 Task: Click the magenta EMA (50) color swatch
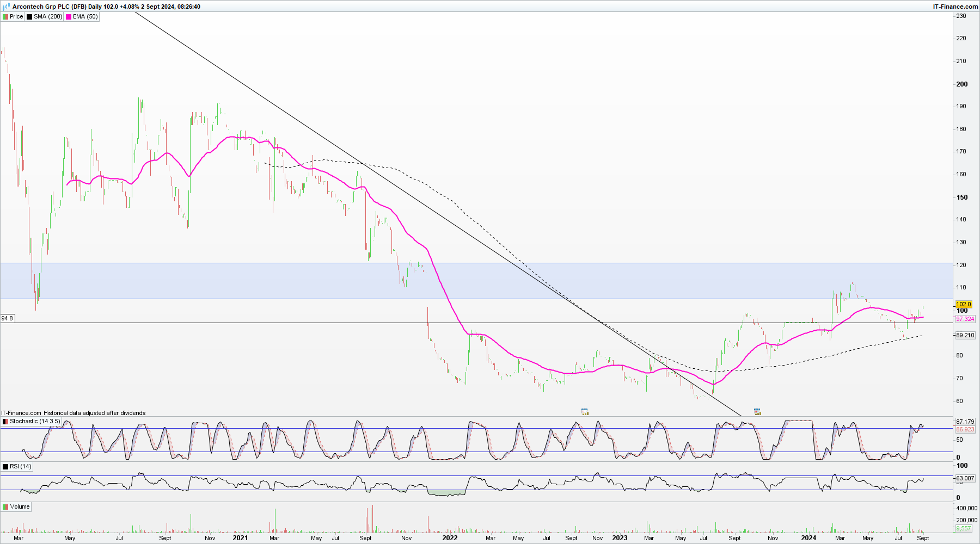point(69,17)
